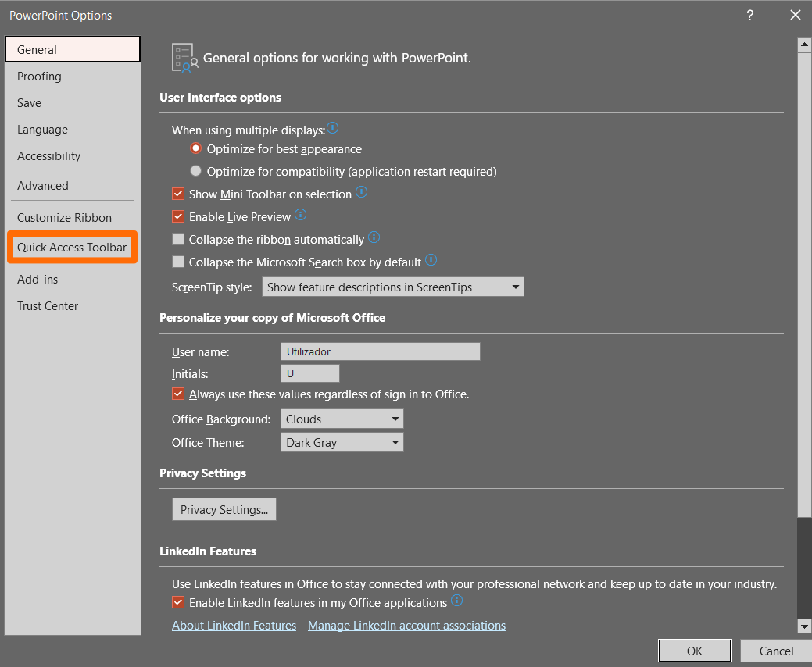
Task: Click info icon next to Collapse Search box
Action: pos(431,260)
